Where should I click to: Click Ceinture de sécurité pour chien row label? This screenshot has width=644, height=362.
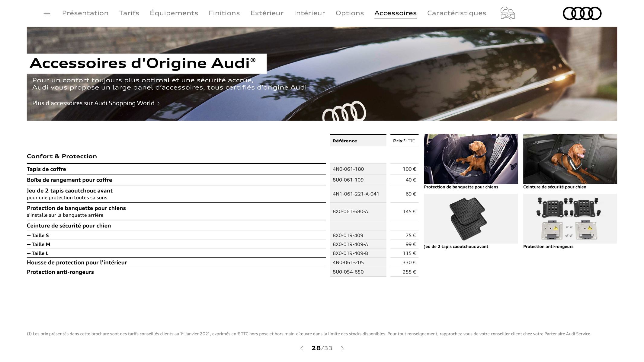coord(69,226)
